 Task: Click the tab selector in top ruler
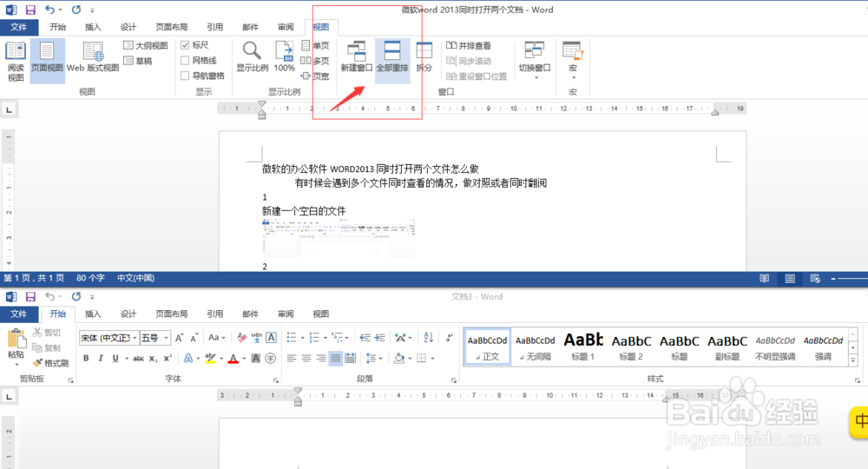point(9,109)
